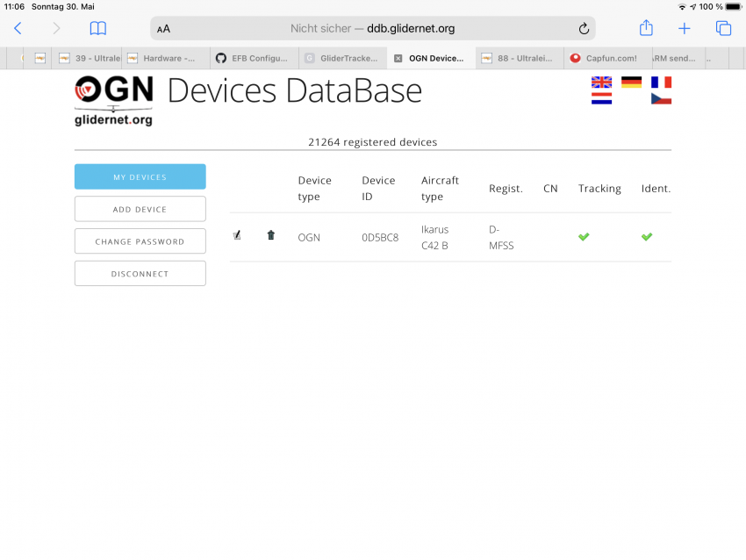
Task: Click the 'Regist.' column header
Action: (506, 189)
